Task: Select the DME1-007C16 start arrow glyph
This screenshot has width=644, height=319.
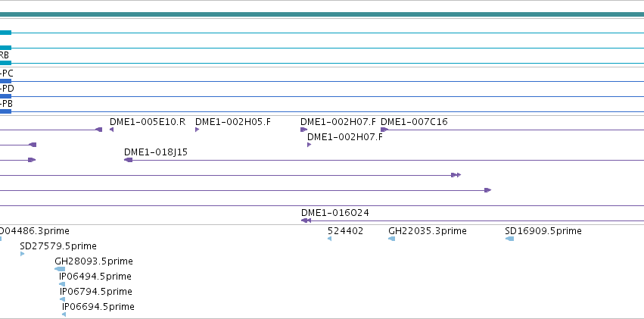Action: coord(384,130)
